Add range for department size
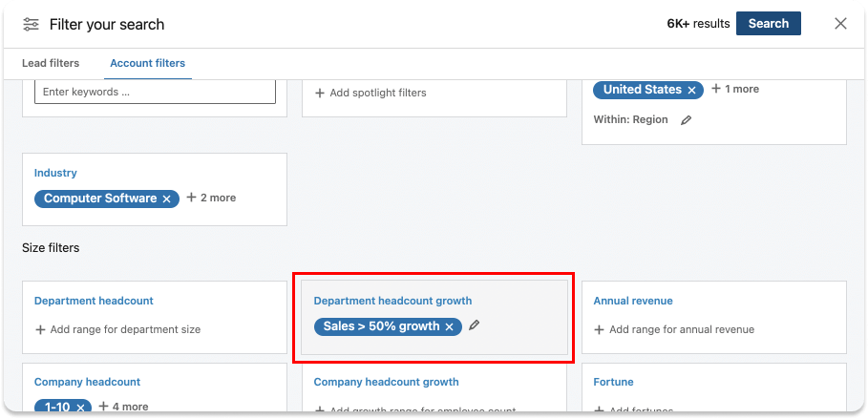This screenshot has width=868, height=419. [117, 329]
